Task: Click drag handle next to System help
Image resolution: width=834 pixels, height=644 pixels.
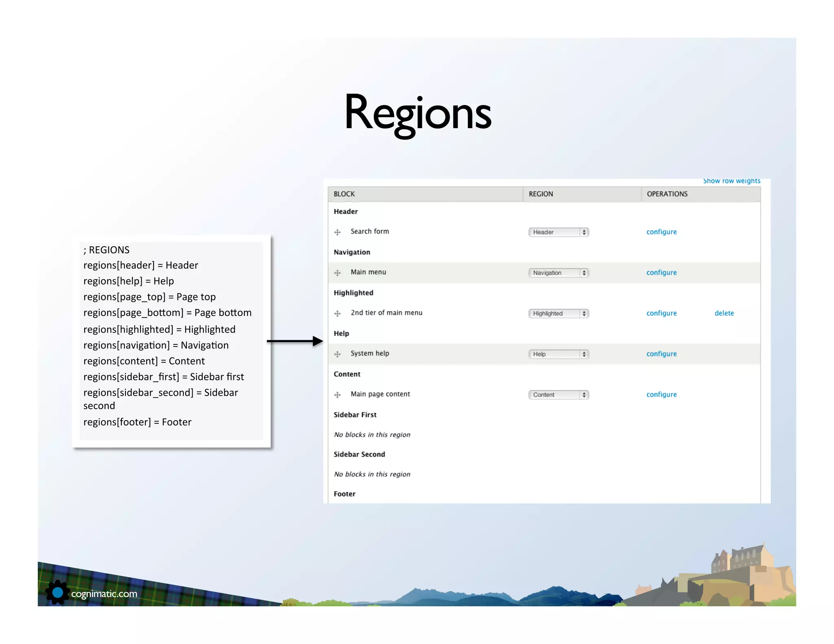Action: pyautogui.click(x=337, y=355)
